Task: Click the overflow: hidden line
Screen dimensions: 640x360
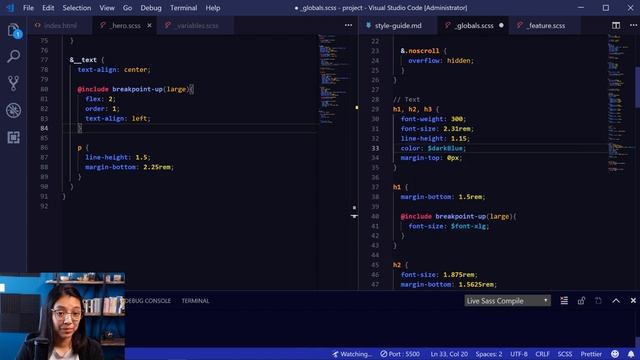Action: 441,61
